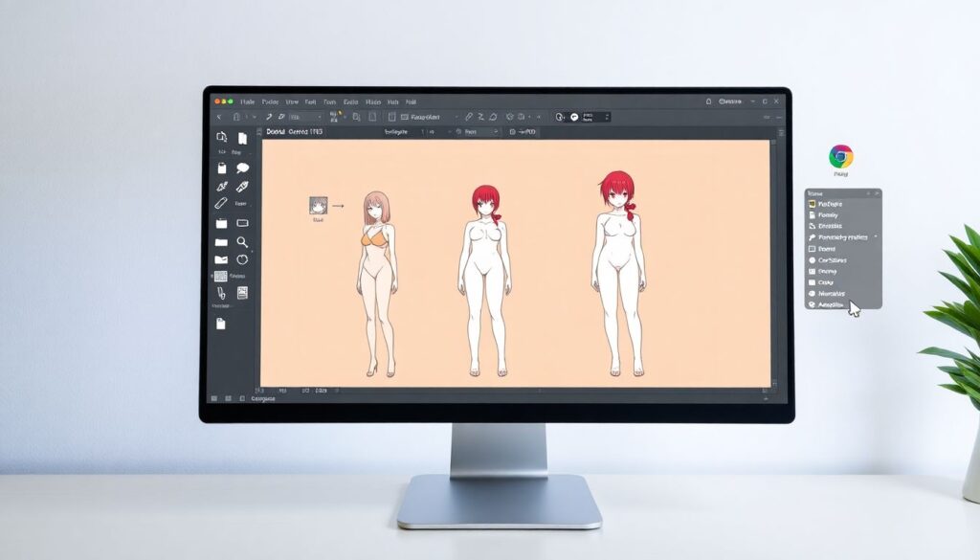Click the blank page icon at toolbar bottom
The image size is (980, 560).
pyautogui.click(x=221, y=325)
